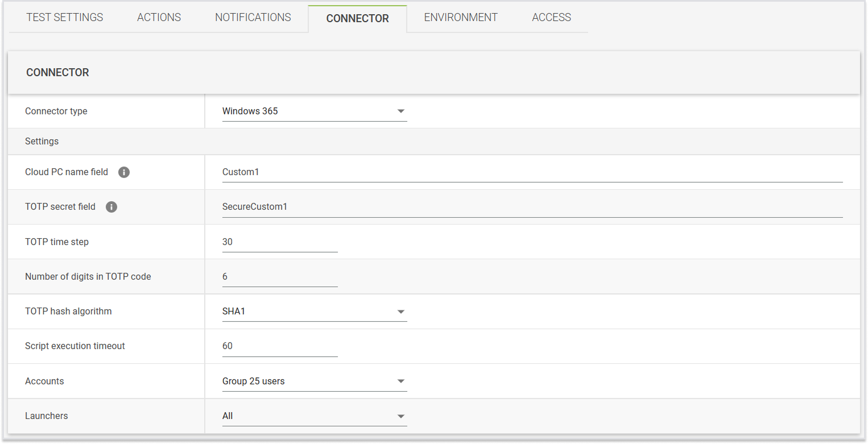Click the Settings section label
Viewport: 868px width, 444px height.
tap(42, 141)
